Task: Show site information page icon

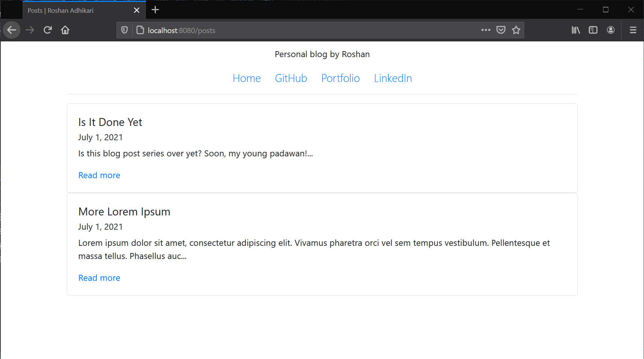Action: 140,30
